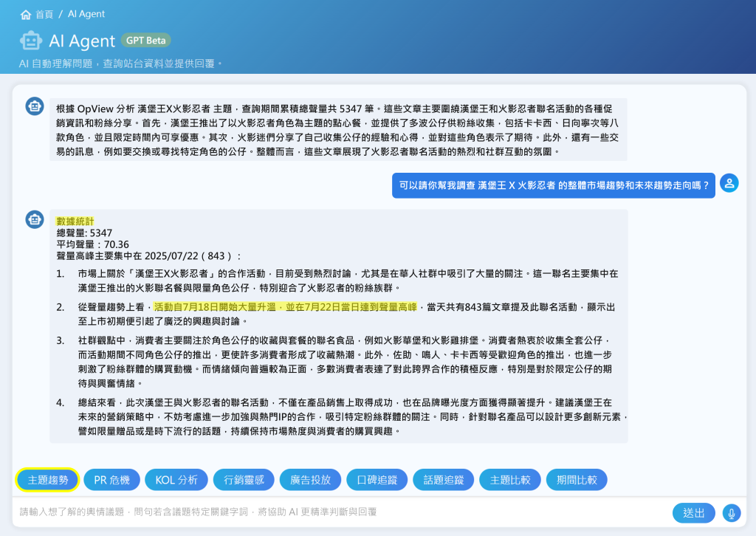756x536 pixels.
Task: Select the 廣告投放 chip
Action: click(x=310, y=480)
